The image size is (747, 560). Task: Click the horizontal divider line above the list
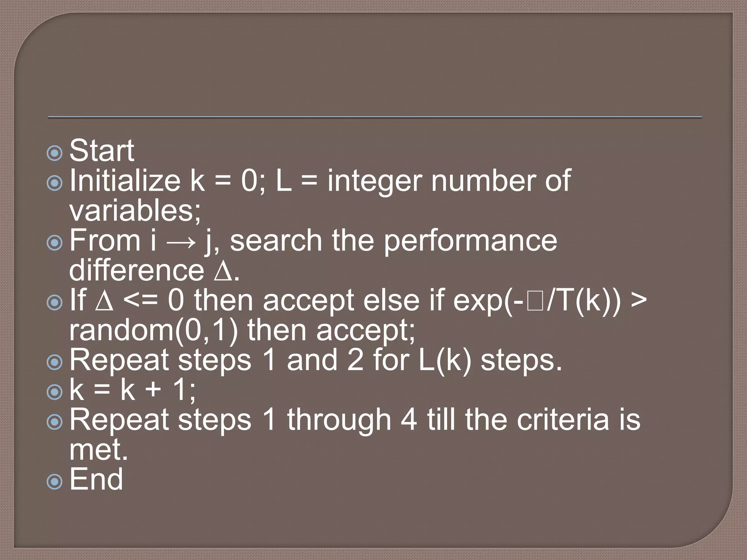click(375, 117)
